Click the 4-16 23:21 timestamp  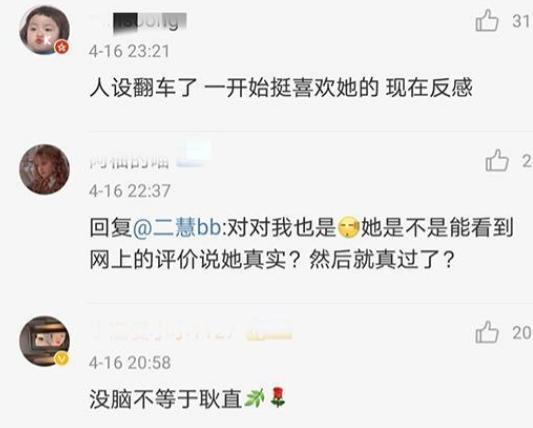[129, 52]
